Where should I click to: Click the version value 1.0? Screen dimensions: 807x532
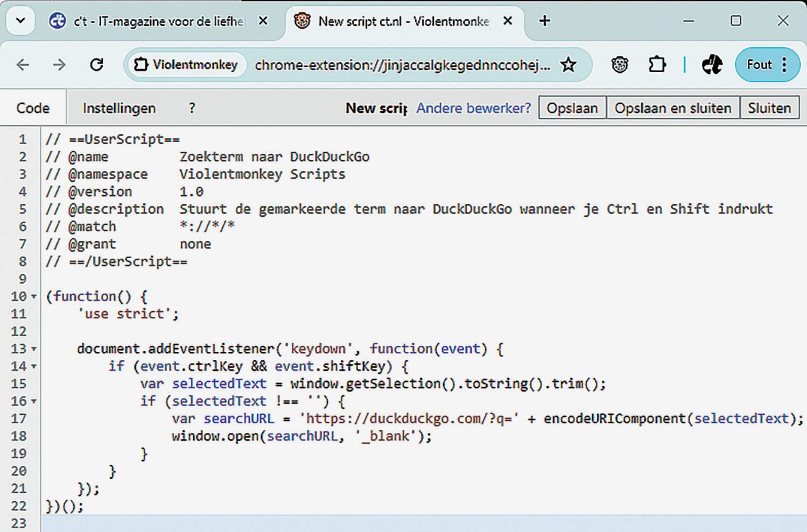[x=192, y=191]
